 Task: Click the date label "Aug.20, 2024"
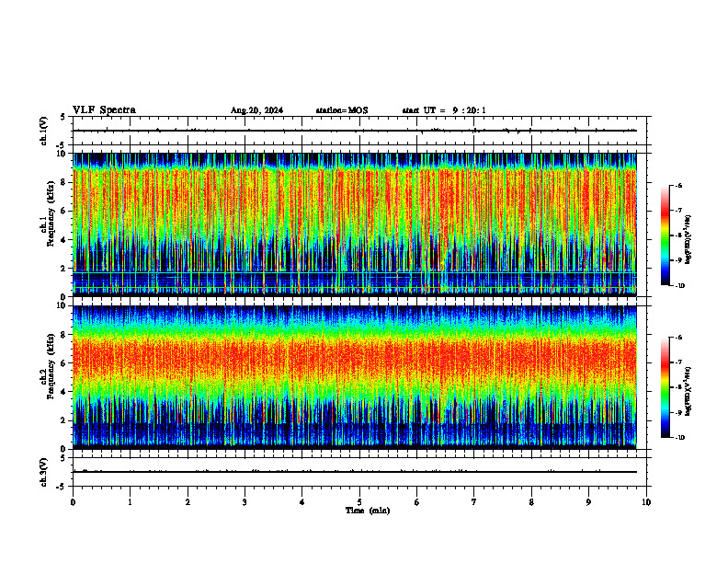(x=256, y=110)
